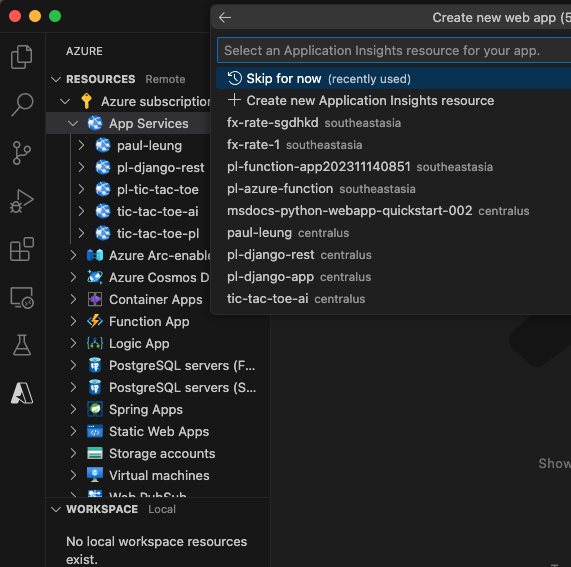571x567 pixels.
Task: Click the Azure Arc-enabled icon
Action: [95, 255]
